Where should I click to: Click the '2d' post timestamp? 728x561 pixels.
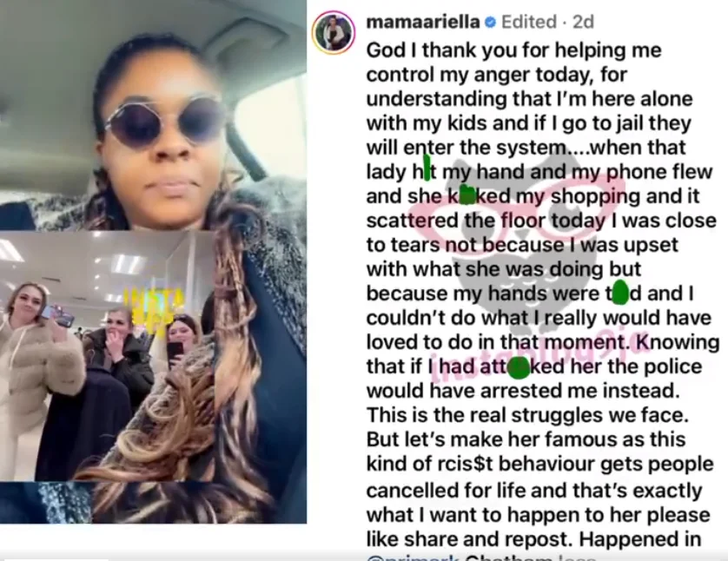click(584, 22)
